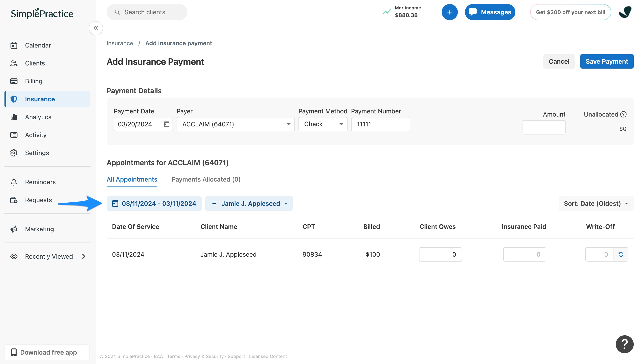Click the Analytics bar chart icon
644x364 pixels.
(14, 117)
